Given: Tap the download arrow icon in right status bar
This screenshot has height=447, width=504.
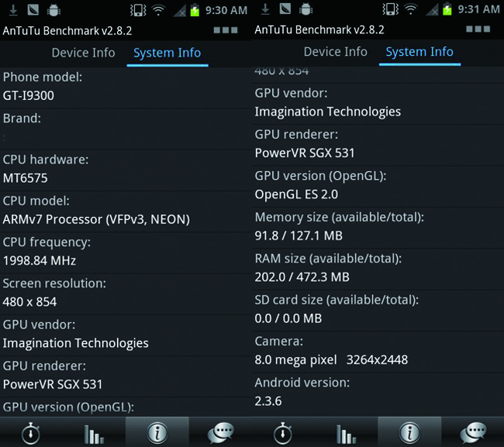Looking at the screenshot, I should (x=265, y=9).
